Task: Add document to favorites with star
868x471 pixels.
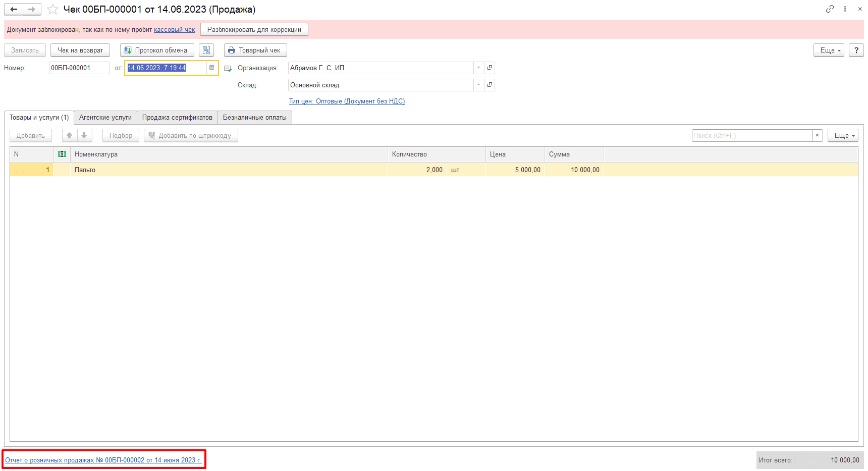Action: pyautogui.click(x=52, y=9)
